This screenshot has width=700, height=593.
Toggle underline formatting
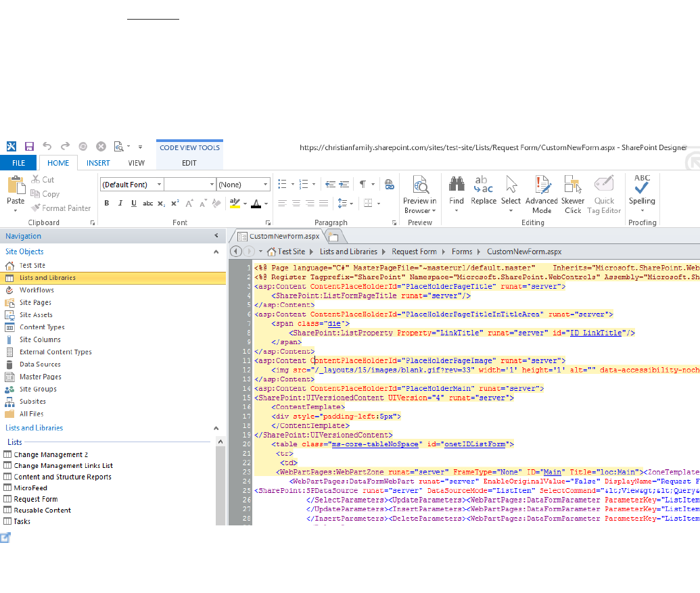coord(134,204)
